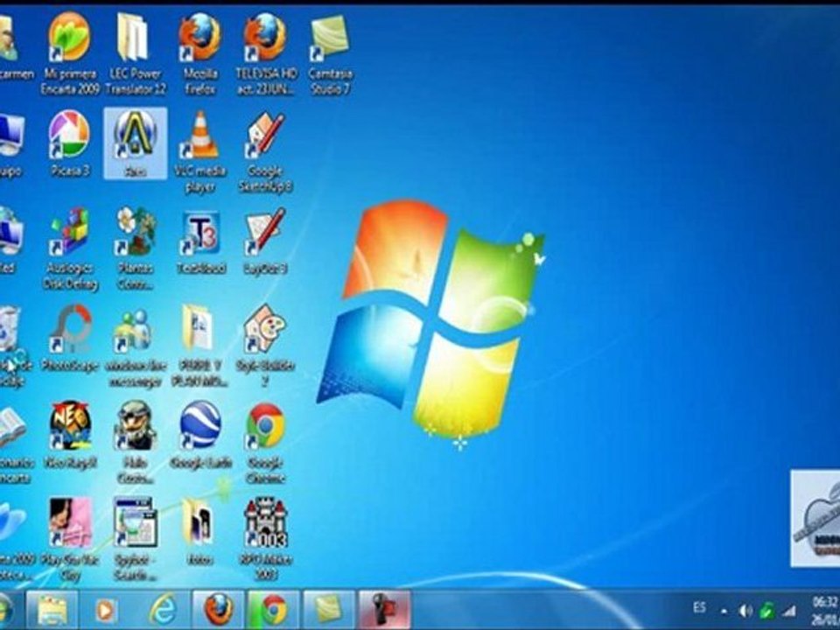Open Windows Live Messenger shortcut
Image resolution: width=840 pixels, height=630 pixels.
coord(135,346)
